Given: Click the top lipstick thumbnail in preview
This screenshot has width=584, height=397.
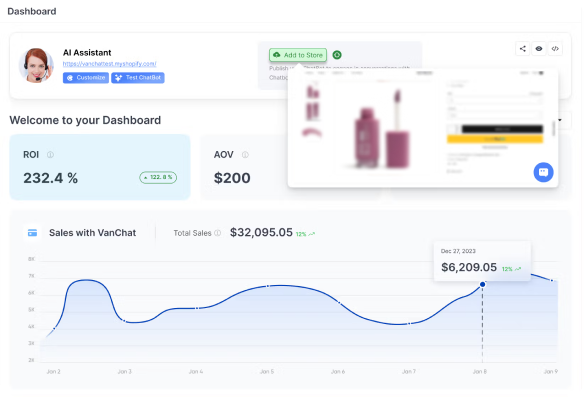Looking at the screenshot, I should coord(312,92).
